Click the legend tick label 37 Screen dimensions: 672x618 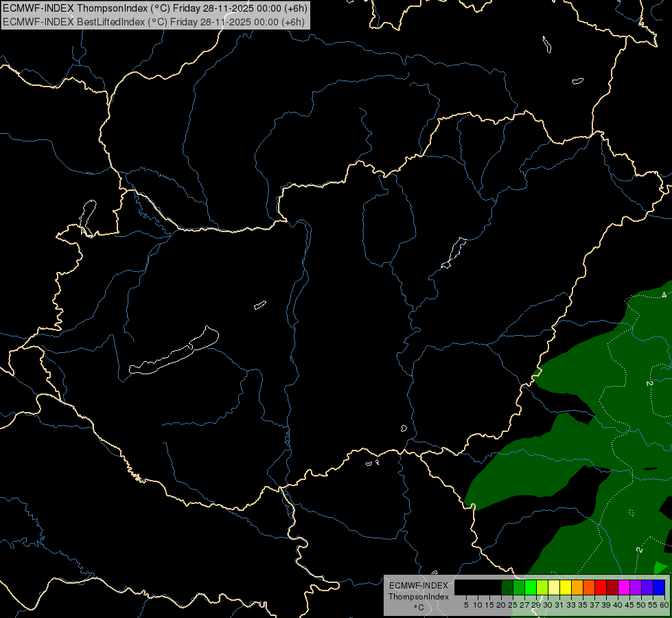594,605
